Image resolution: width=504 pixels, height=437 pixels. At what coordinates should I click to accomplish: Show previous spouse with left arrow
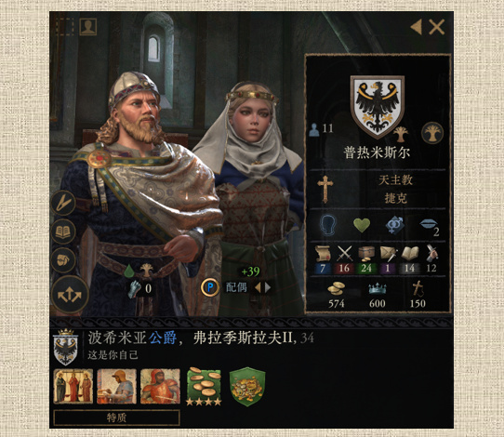click(x=258, y=287)
